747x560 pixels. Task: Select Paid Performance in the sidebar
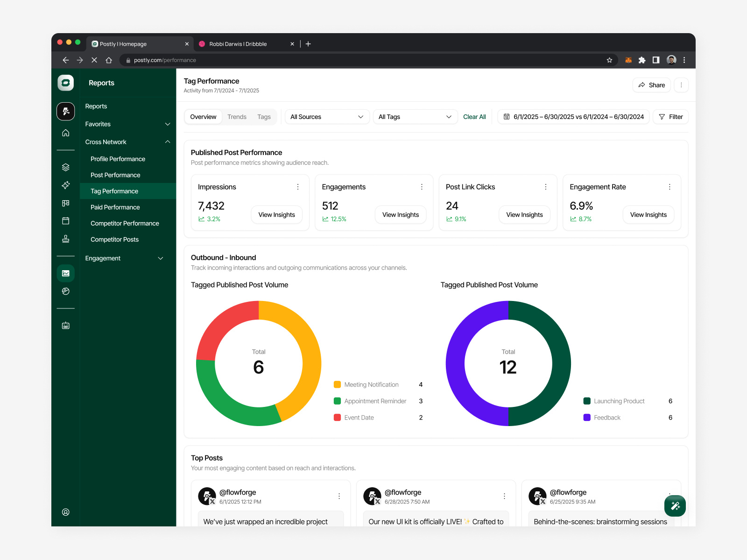[115, 207]
